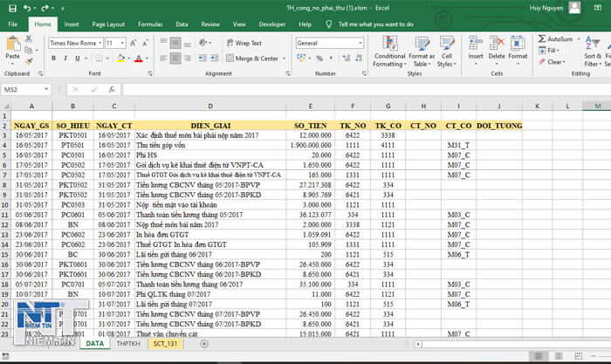Image resolution: width=611 pixels, height=364 pixels.
Task: Click the Wrap Text button
Action: point(244,43)
